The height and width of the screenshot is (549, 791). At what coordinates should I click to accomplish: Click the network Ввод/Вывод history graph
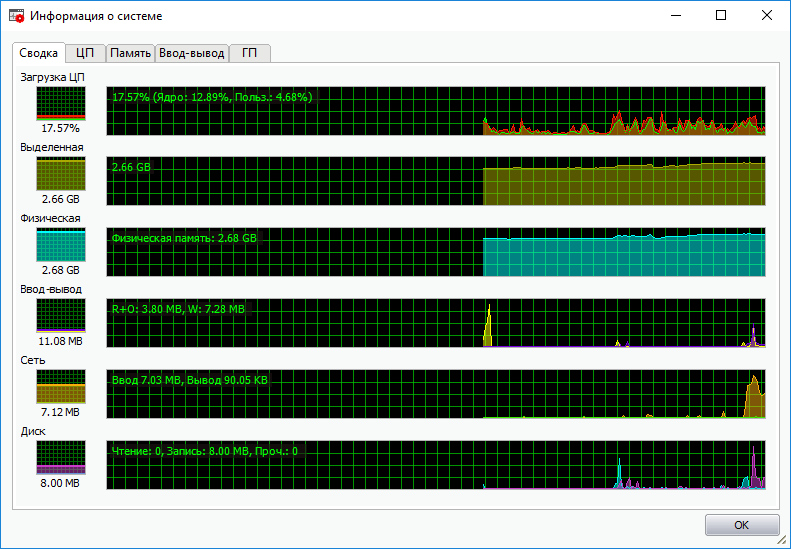point(436,394)
